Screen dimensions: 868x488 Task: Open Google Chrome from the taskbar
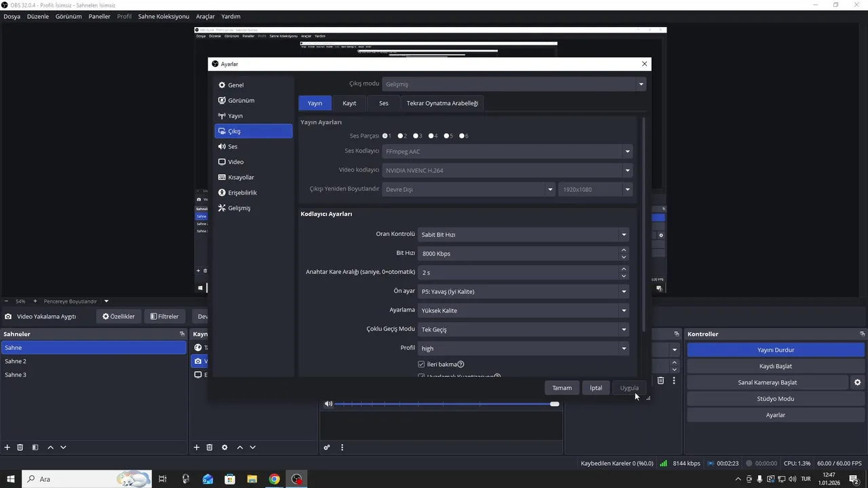coord(274,479)
